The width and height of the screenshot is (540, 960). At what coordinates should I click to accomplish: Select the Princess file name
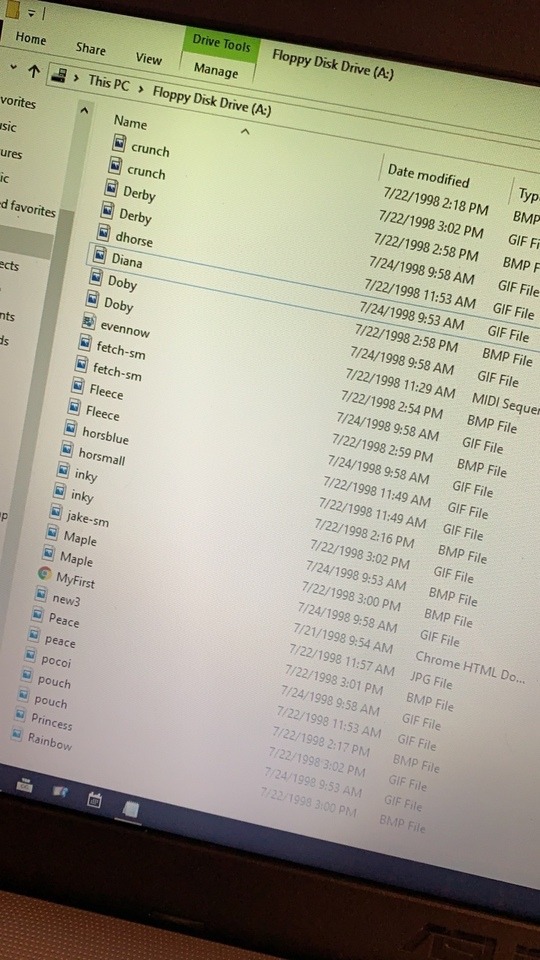point(52,721)
